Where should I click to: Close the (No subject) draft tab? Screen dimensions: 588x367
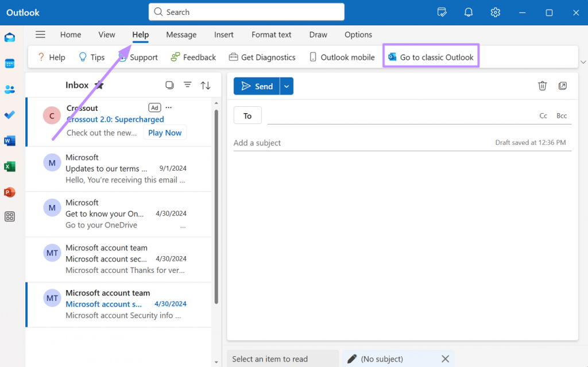pos(445,359)
